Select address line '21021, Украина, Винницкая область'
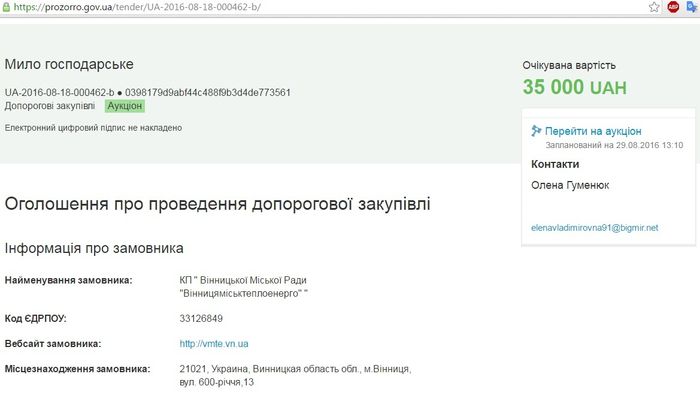700x395 pixels. pos(269,369)
